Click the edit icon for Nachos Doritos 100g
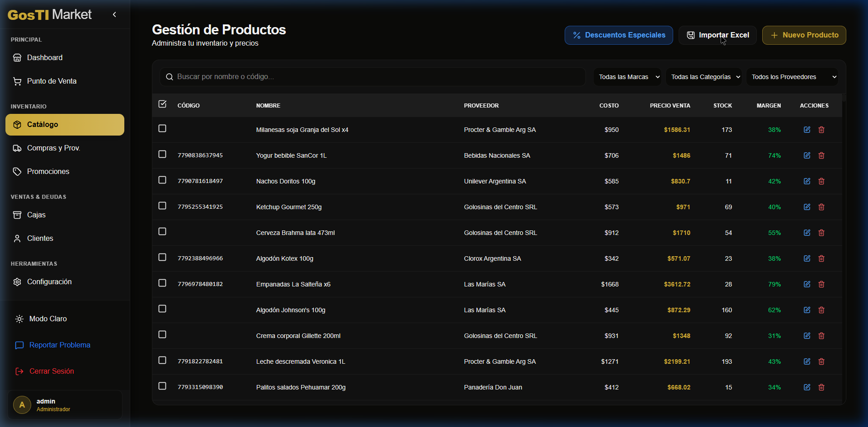Image resolution: width=868 pixels, height=427 pixels. click(x=807, y=181)
